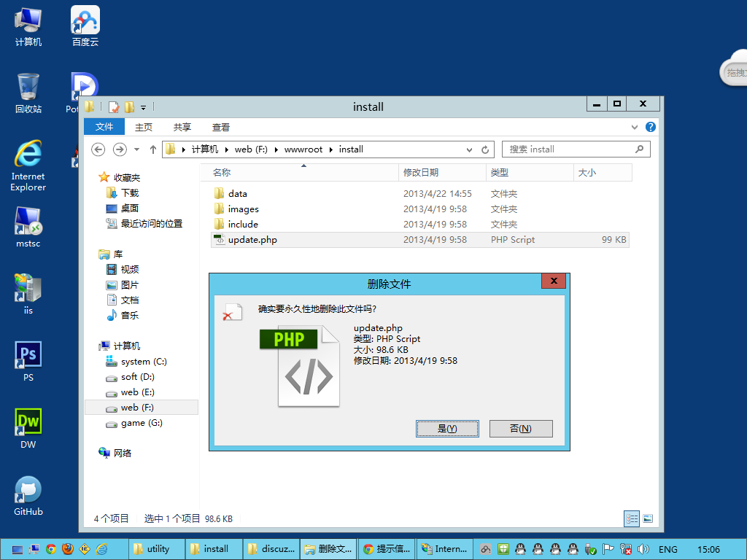Click the search magnifier icon

(639, 149)
